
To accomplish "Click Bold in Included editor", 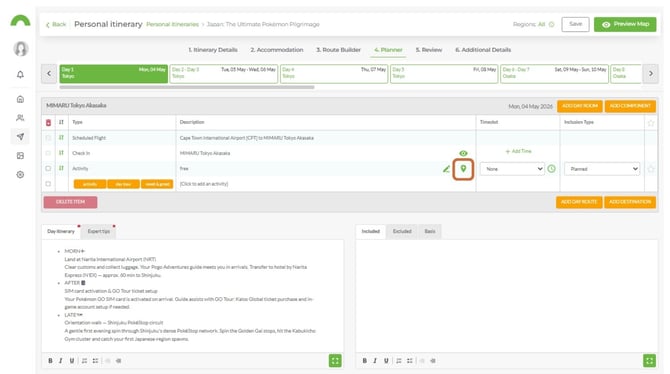I will point(364,361).
